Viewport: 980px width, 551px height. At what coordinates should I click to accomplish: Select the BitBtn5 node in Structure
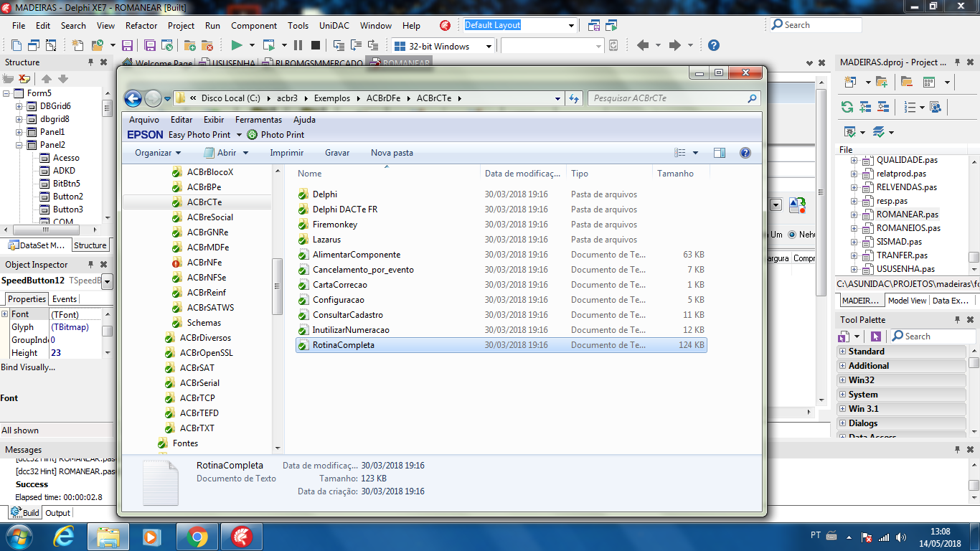pyautogui.click(x=66, y=184)
